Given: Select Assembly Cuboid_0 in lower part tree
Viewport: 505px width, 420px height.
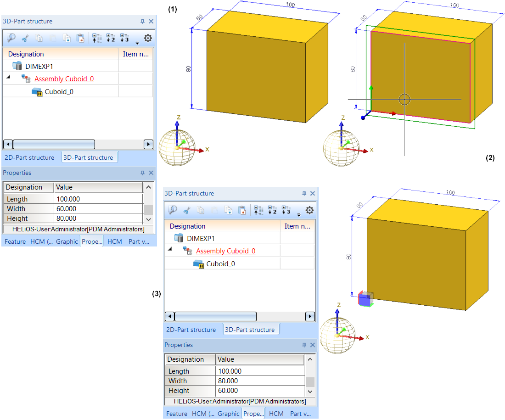Looking at the screenshot, I should 226,251.
